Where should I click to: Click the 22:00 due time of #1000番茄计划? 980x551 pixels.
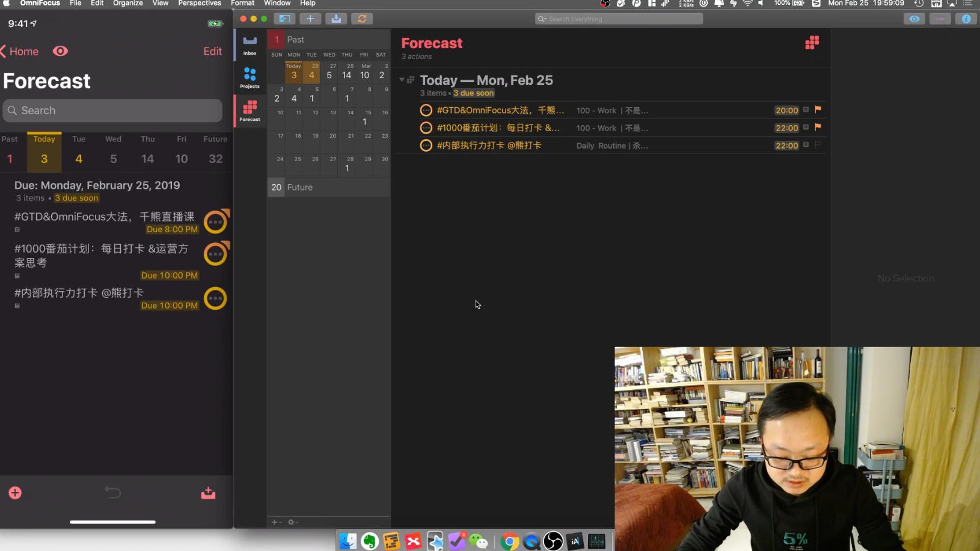(786, 128)
